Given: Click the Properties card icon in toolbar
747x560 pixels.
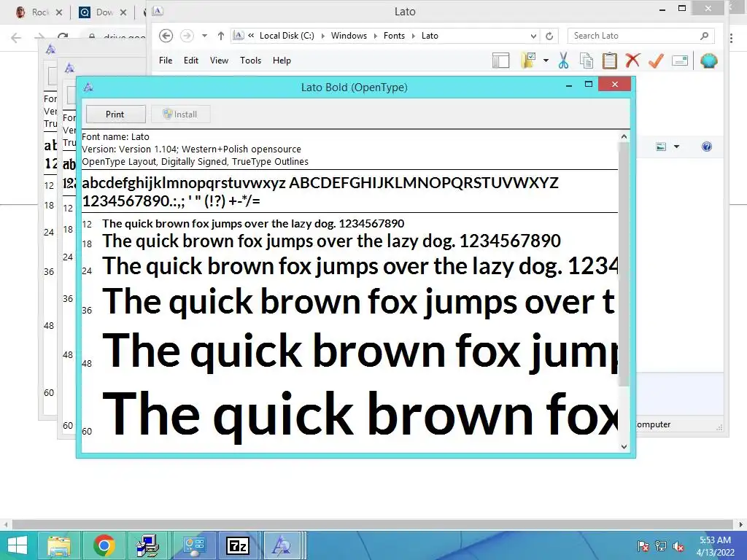Looking at the screenshot, I should click(x=680, y=61).
